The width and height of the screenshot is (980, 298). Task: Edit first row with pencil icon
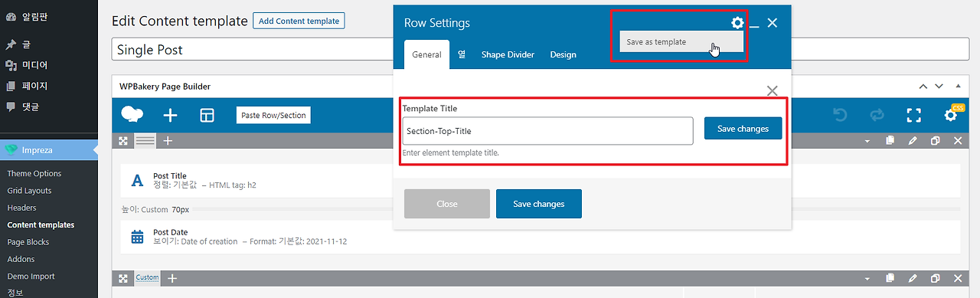(x=912, y=141)
